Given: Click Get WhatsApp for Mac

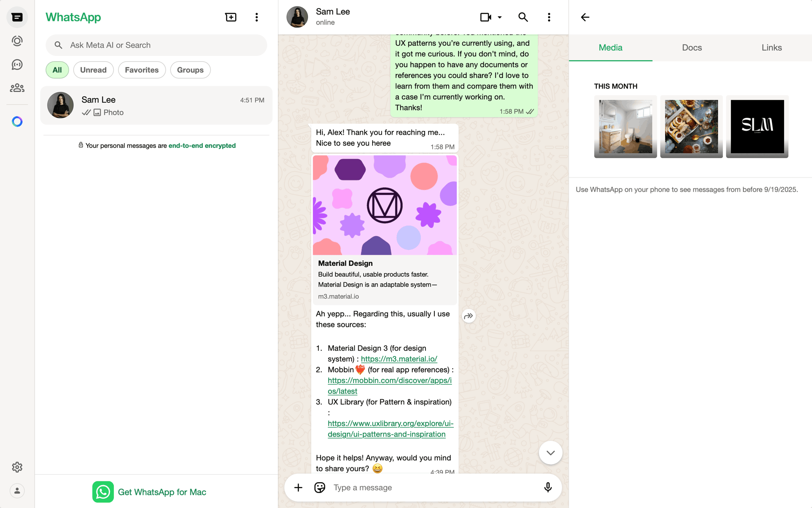Looking at the screenshot, I should [162, 492].
